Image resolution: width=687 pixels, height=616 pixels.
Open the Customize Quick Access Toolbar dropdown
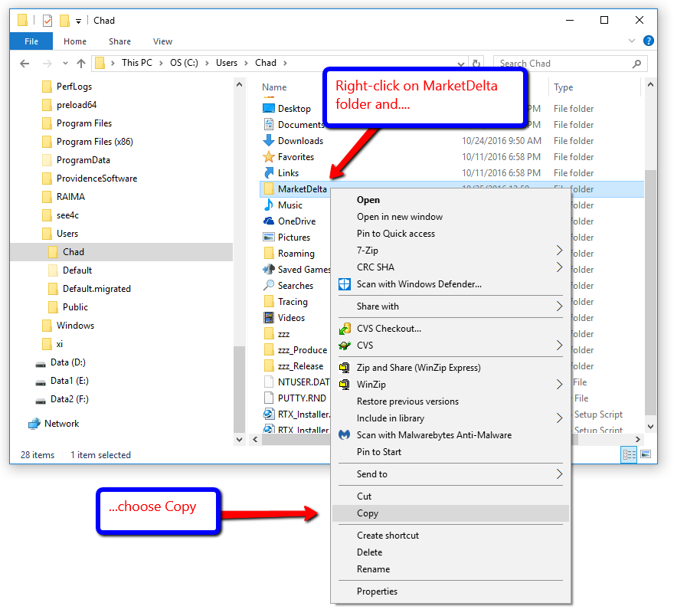[x=78, y=21]
